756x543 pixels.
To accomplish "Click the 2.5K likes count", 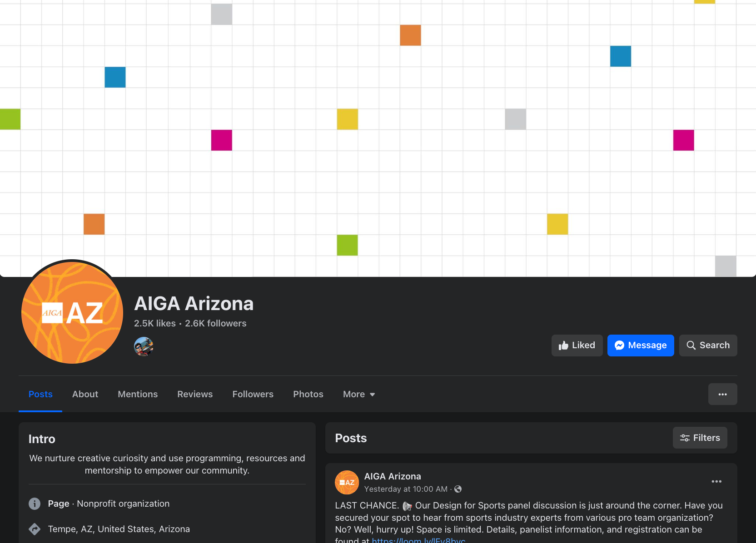I will [155, 323].
